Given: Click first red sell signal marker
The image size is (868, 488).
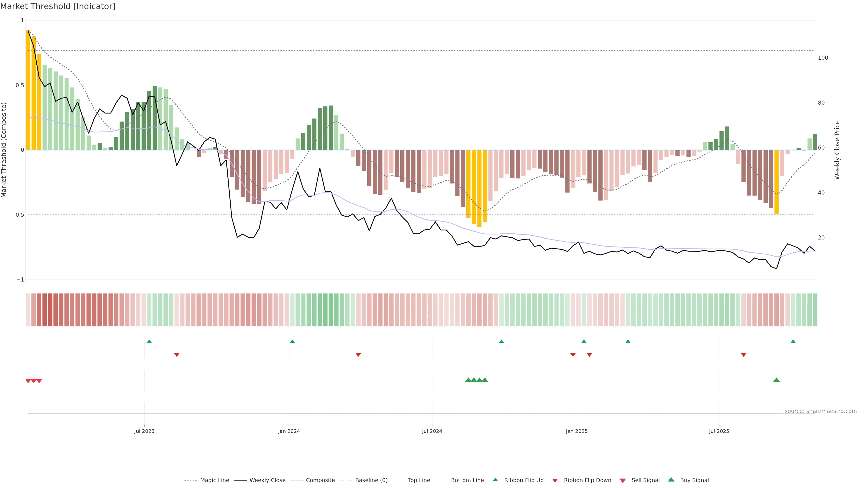Looking at the screenshot, I should coord(28,381).
